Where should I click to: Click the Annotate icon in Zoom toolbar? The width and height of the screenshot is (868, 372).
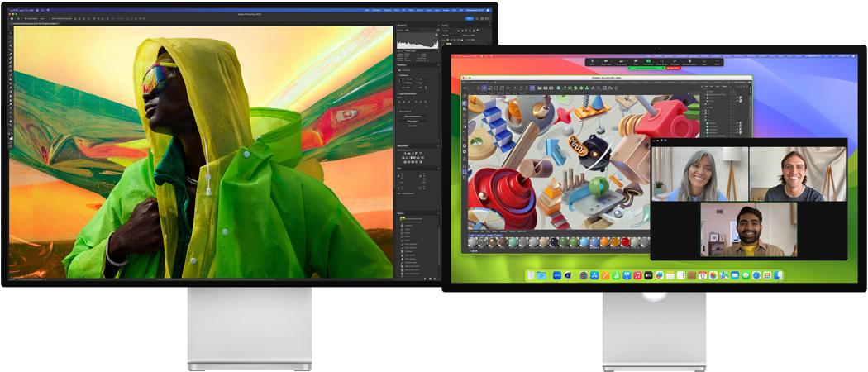[675, 61]
